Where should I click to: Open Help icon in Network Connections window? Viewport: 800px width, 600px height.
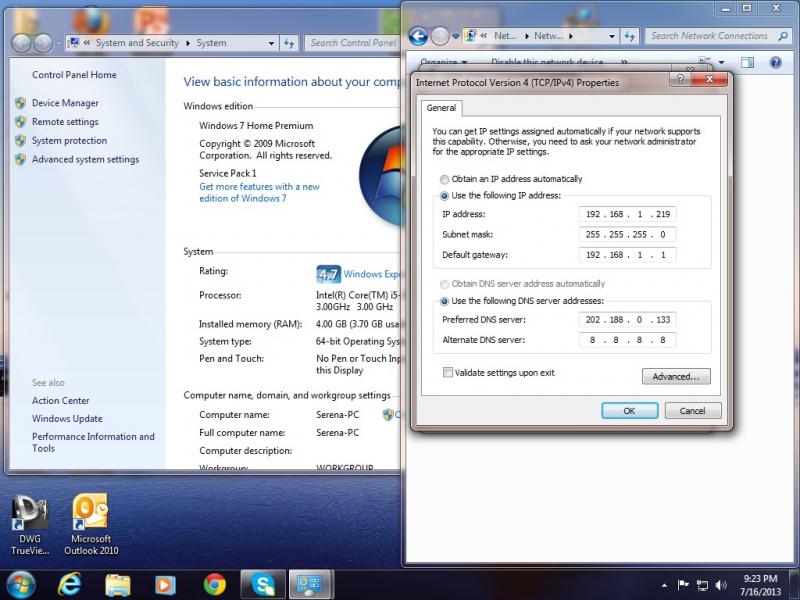tap(775, 63)
